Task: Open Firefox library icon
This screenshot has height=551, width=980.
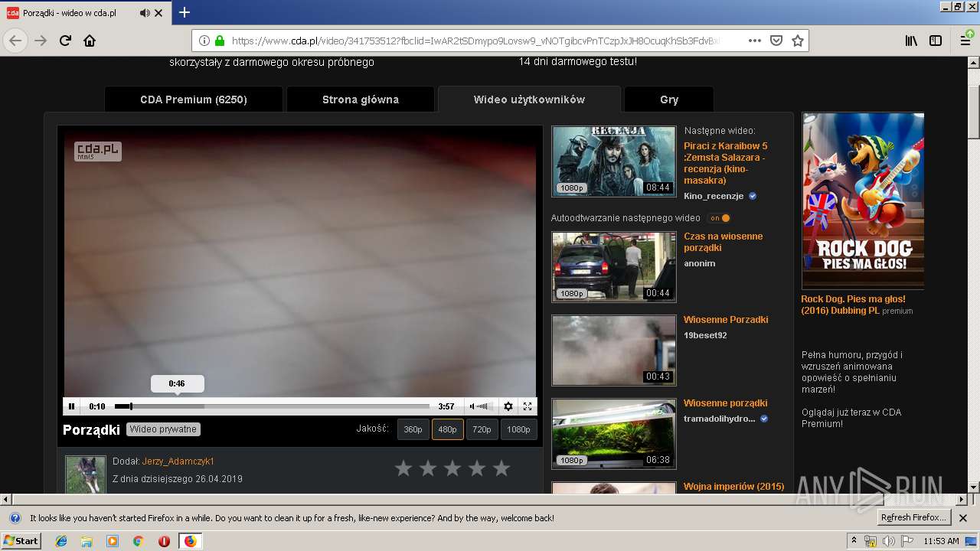Action: (x=911, y=41)
